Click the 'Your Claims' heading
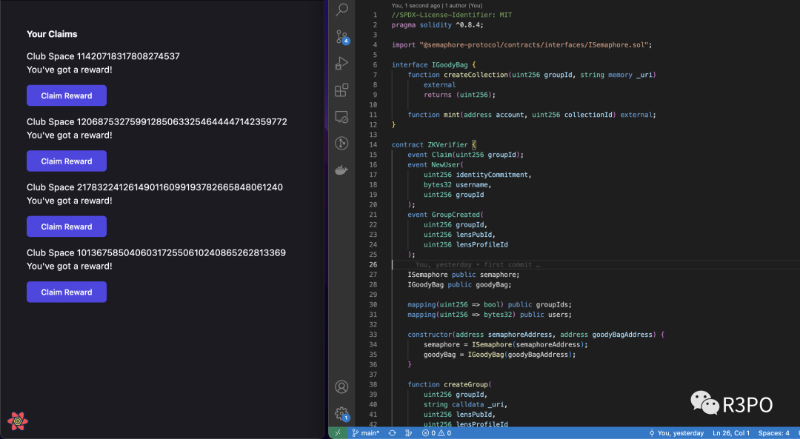800x439 pixels. point(52,34)
